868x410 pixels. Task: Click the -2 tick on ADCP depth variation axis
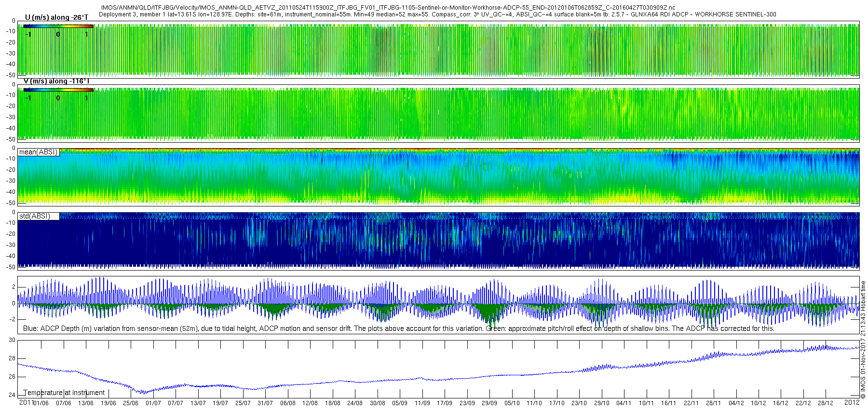click(x=13, y=319)
